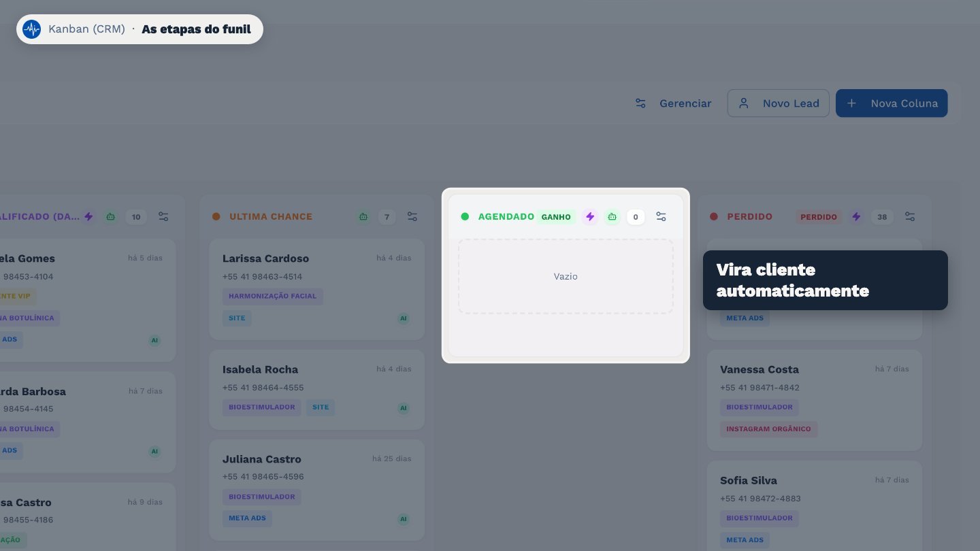The height and width of the screenshot is (551, 980).
Task: Click the robot AI icon in AGENDADO
Action: [612, 217]
